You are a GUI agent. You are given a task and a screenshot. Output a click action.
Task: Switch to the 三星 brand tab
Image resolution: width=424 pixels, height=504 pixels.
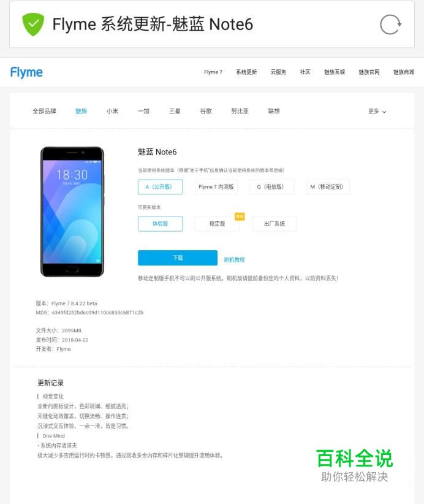click(x=175, y=111)
